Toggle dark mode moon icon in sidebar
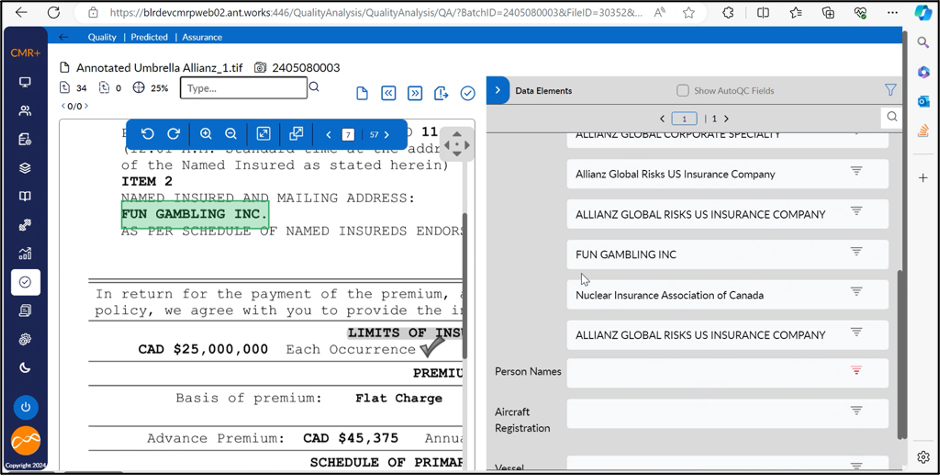940x476 pixels. pos(25,368)
